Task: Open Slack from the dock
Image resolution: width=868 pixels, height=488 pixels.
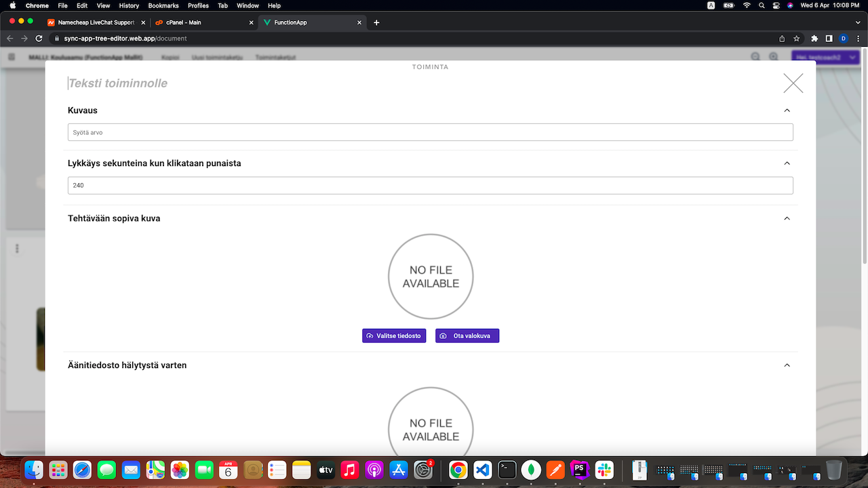Action: click(604, 469)
